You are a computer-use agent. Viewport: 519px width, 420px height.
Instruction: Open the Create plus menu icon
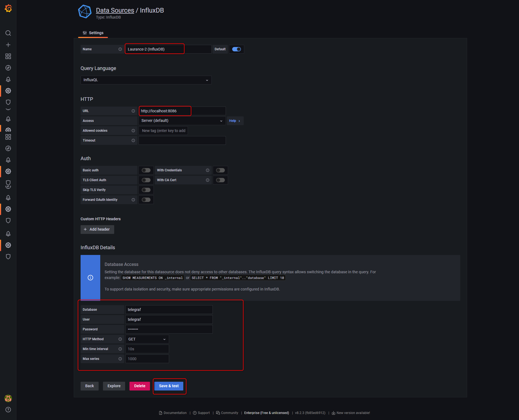click(x=8, y=45)
